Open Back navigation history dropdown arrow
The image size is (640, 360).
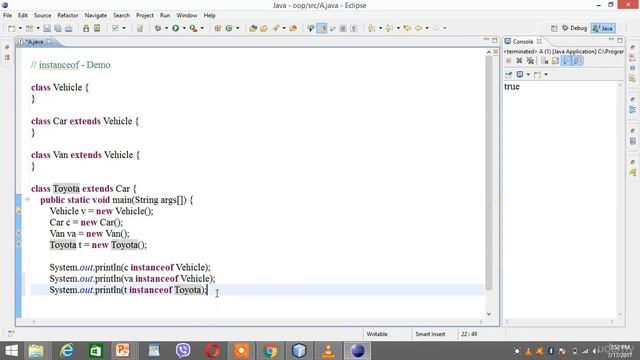coord(427,28)
